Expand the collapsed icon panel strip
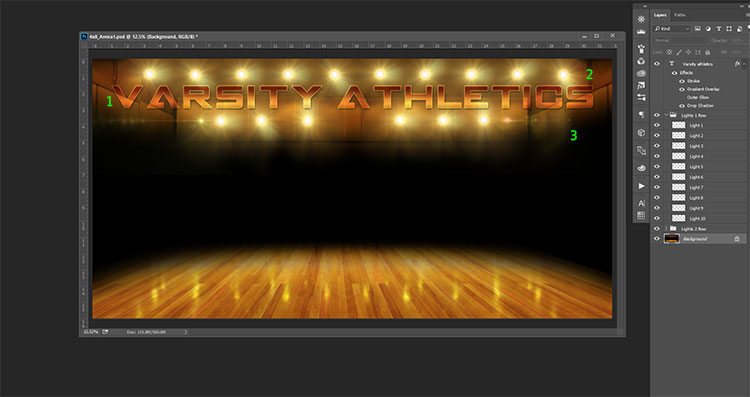 point(646,6)
